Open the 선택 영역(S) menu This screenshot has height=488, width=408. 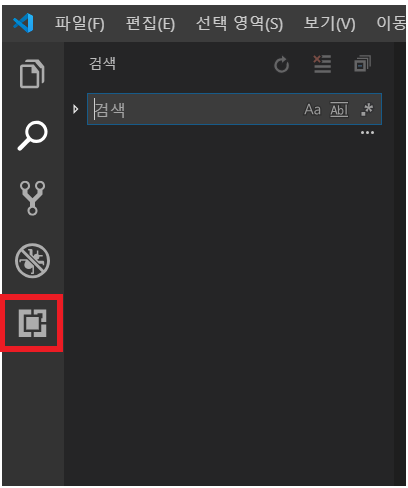[239, 23]
